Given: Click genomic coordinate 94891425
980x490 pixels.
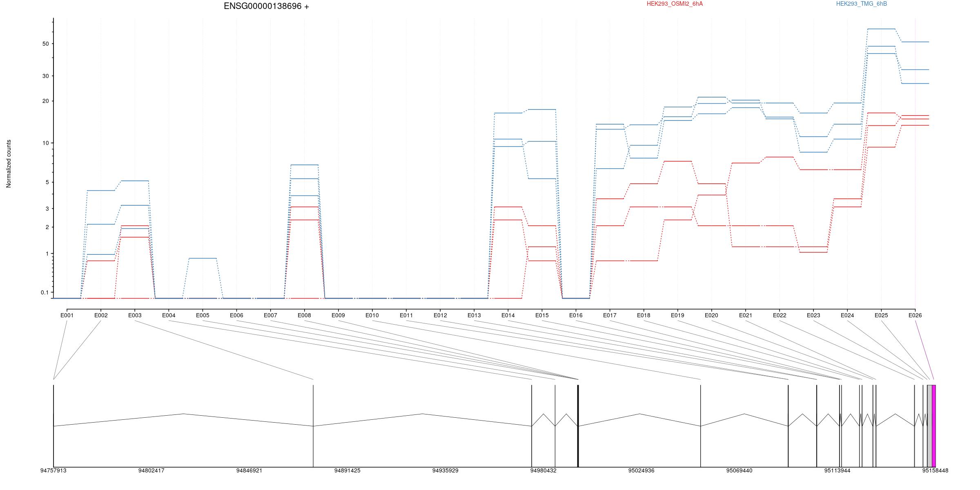Looking at the screenshot, I should [x=347, y=470].
